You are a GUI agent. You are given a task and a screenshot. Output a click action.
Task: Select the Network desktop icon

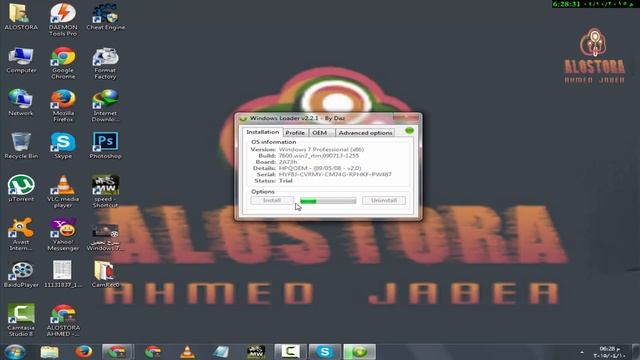[21, 103]
